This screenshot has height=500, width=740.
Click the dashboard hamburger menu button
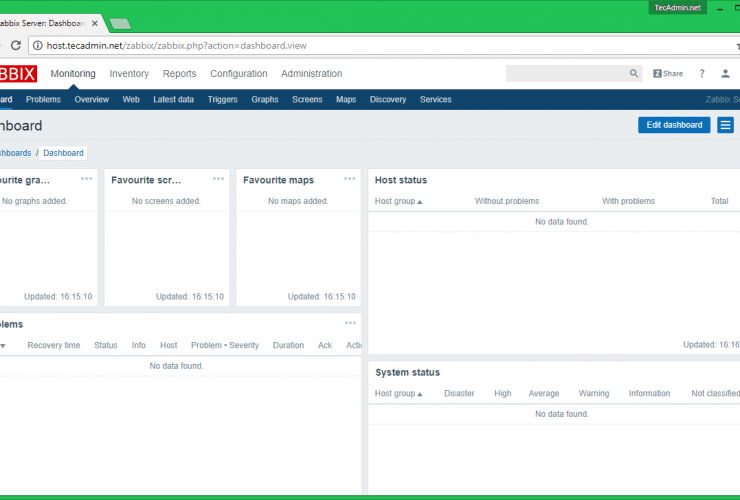click(726, 125)
